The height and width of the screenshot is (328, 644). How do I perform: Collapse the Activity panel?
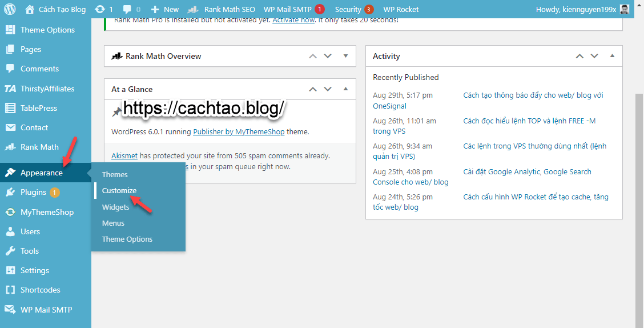click(x=612, y=56)
